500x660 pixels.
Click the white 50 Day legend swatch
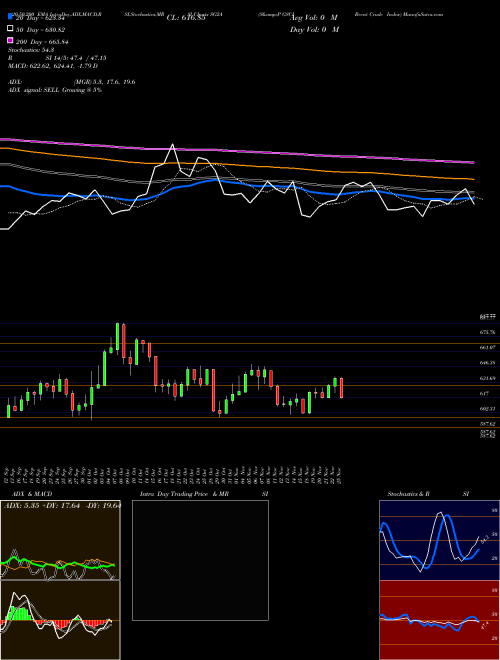pyautogui.click(x=11, y=29)
